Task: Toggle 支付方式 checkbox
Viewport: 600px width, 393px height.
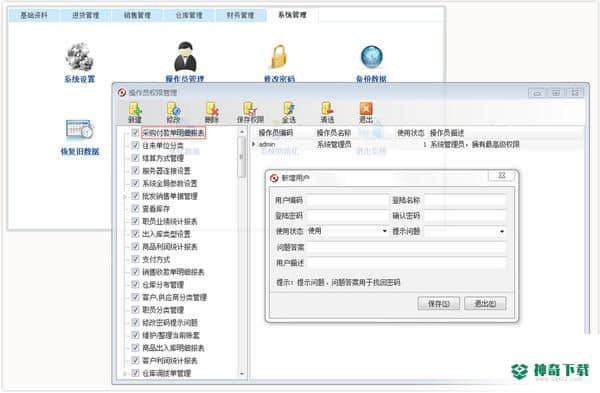Action: click(135, 259)
